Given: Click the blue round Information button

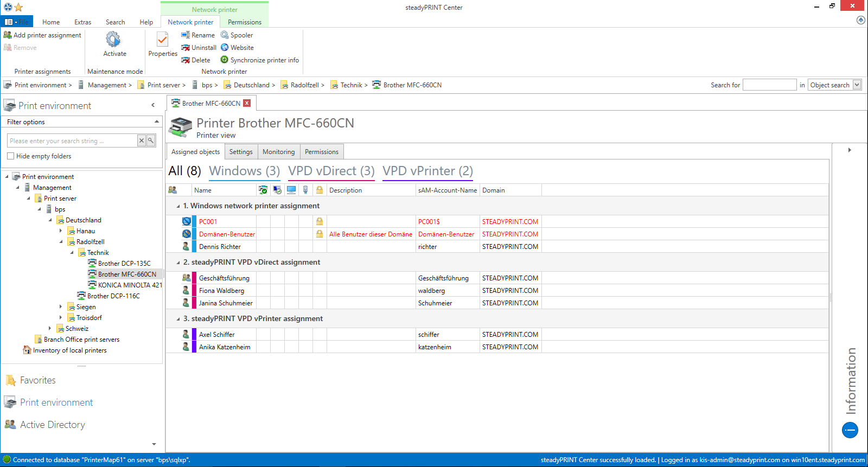Looking at the screenshot, I should click(850, 430).
